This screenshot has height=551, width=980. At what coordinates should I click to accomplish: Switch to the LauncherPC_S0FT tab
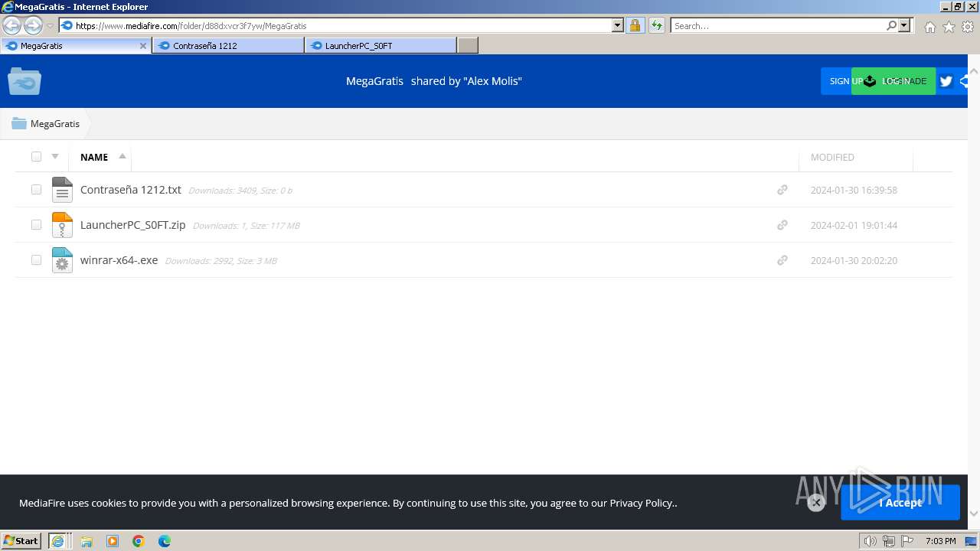[381, 46]
